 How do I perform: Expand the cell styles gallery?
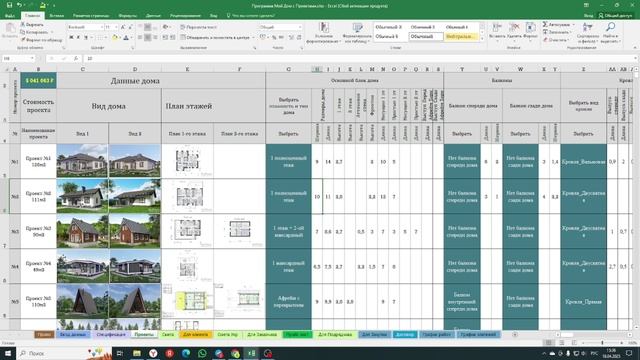point(482,39)
